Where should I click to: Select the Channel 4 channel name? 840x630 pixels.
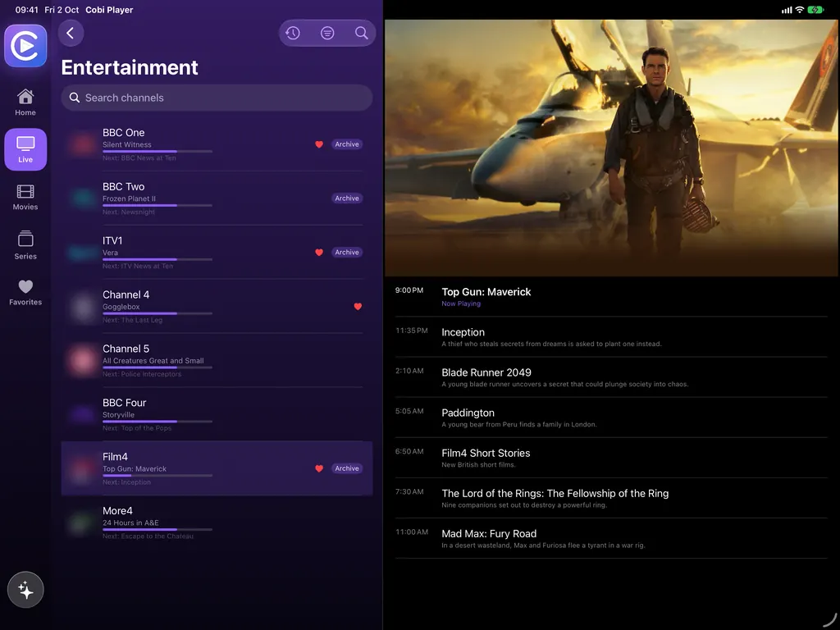point(126,294)
